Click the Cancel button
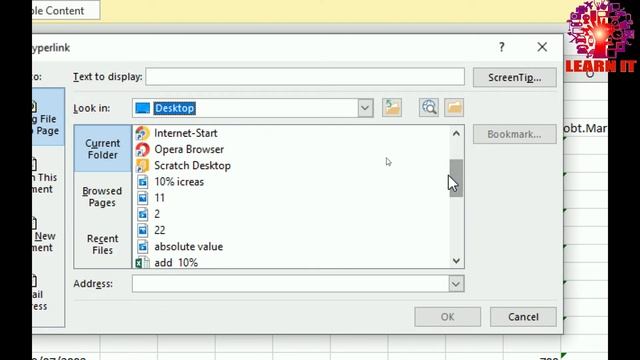The image size is (640, 360). coord(523,317)
